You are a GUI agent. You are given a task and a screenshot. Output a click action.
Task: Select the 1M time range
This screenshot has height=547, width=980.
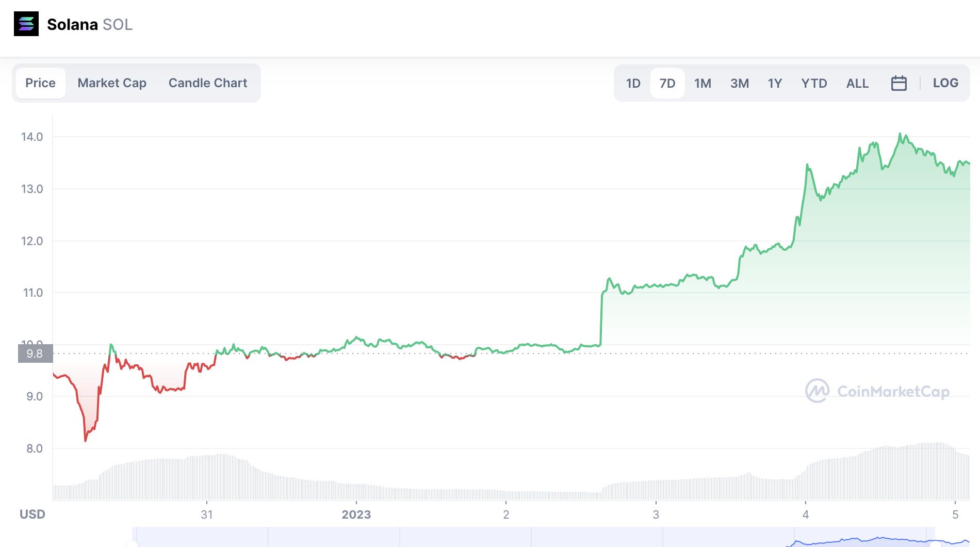[x=703, y=83]
